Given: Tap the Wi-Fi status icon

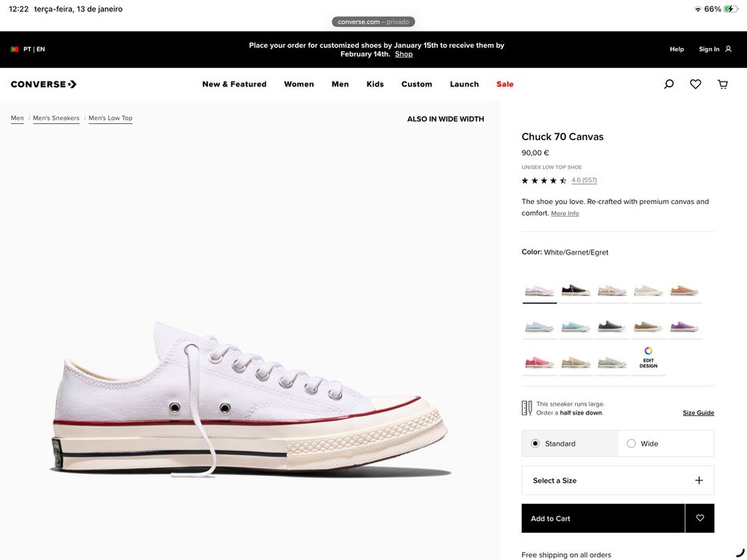Looking at the screenshot, I should tap(698, 9).
